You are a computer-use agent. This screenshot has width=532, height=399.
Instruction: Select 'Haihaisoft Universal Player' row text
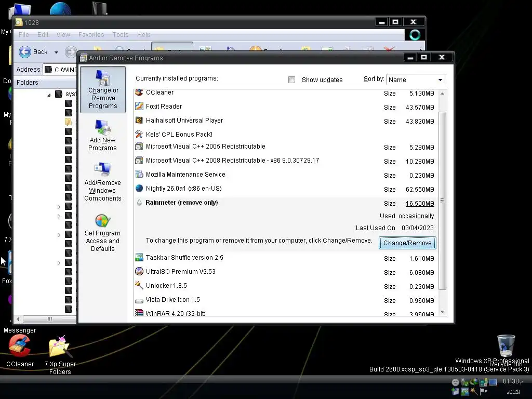(x=184, y=121)
